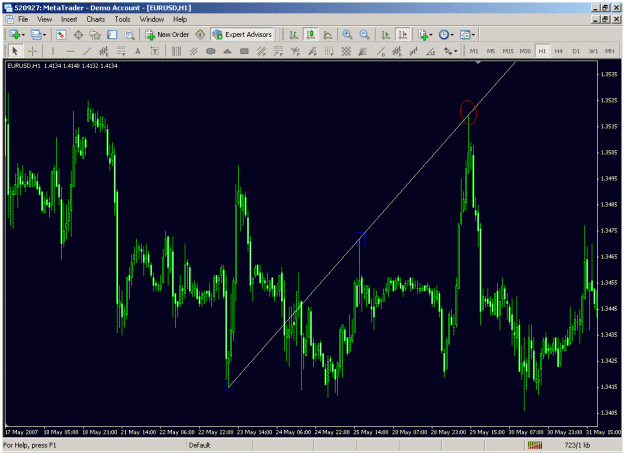This screenshot has height=453, width=625.
Task: Switch chart to Candlesticks mode
Action: 311,35
